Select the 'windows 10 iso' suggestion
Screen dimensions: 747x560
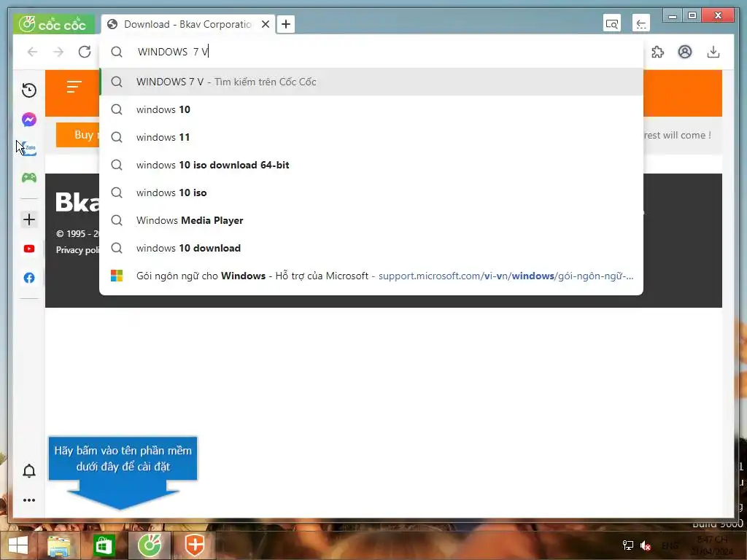tap(371, 192)
